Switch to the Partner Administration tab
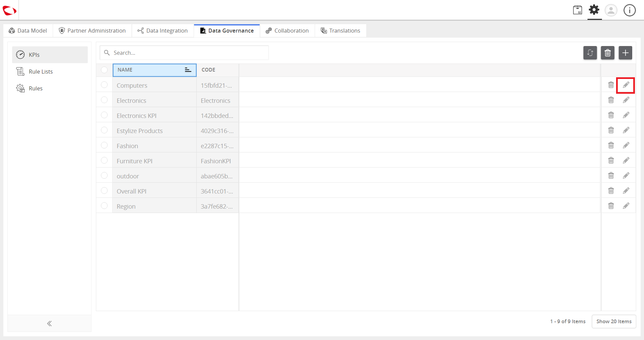This screenshot has width=644, height=340. click(x=92, y=31)
